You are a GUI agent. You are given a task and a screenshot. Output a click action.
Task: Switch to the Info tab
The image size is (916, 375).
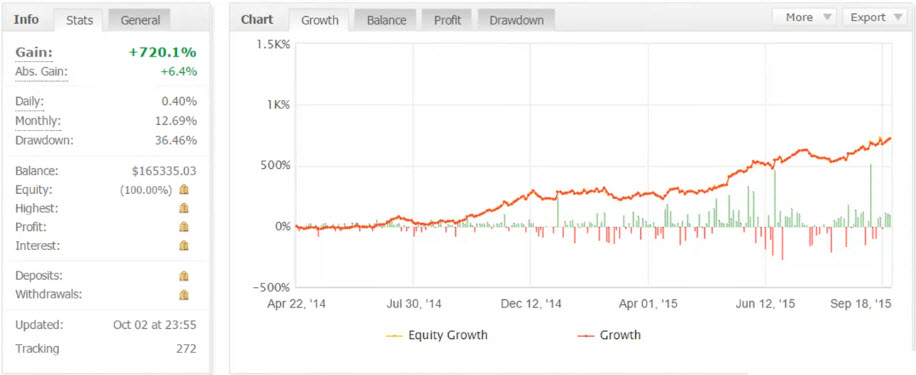tap(26, 19)
